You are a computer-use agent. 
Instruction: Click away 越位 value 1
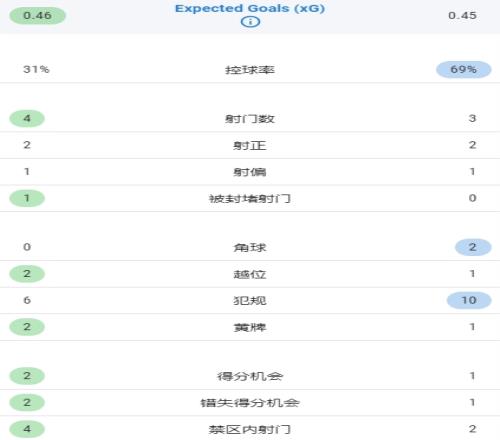point(472,274)
